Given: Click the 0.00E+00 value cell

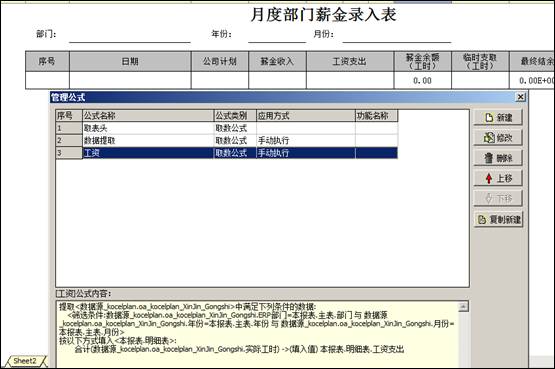Looking at the screenshot, I should tap(532, 80).
